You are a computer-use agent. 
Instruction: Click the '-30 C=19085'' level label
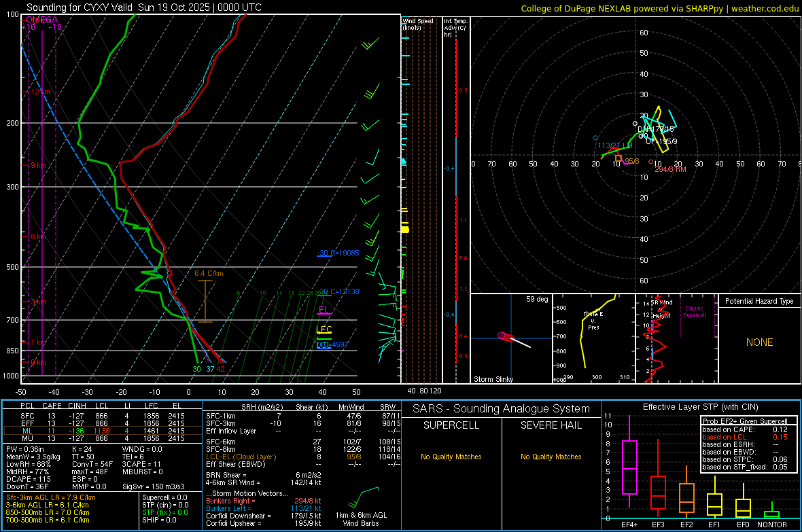point(338,253)
